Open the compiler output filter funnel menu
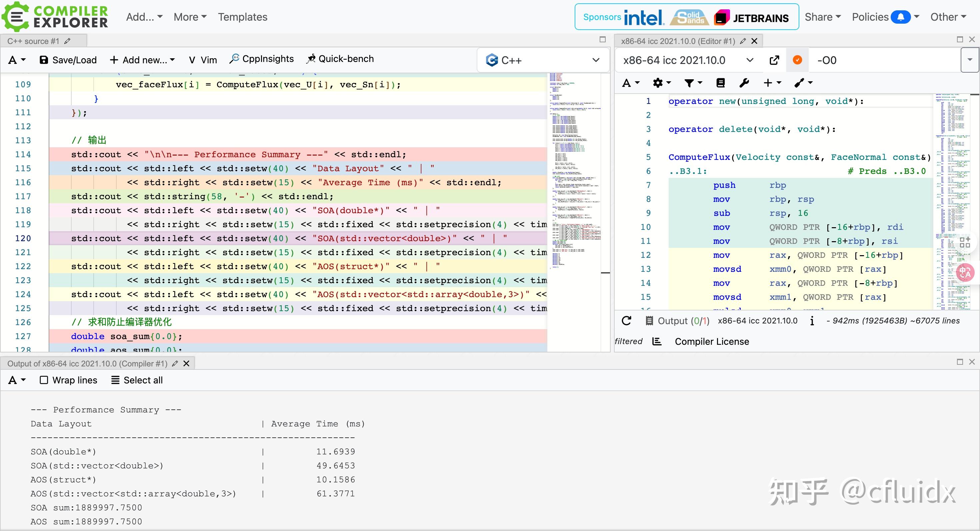The width and height of the screenshot is (980, 531). pos(693,83)
